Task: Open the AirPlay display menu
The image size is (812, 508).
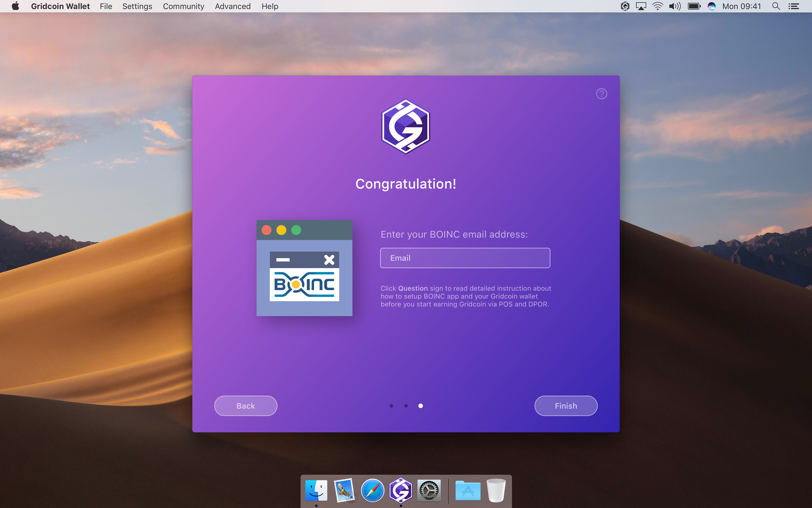Action: click(641, 6)
